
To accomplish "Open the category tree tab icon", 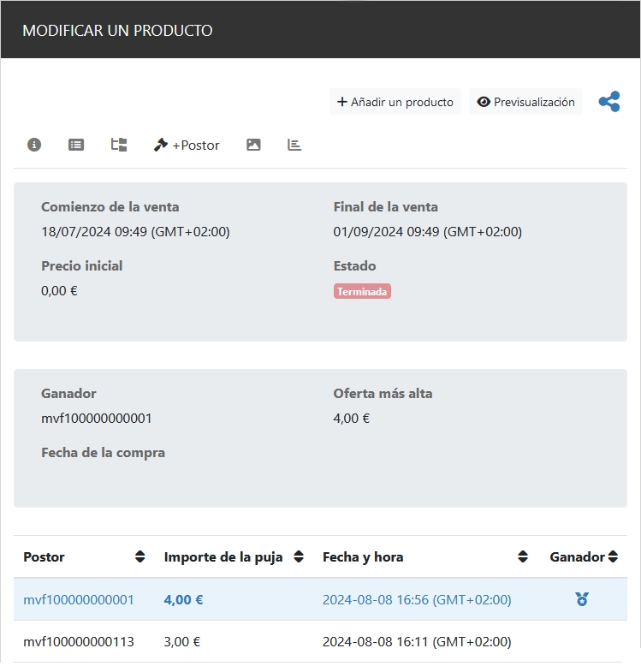I will [x=119, y=145].
